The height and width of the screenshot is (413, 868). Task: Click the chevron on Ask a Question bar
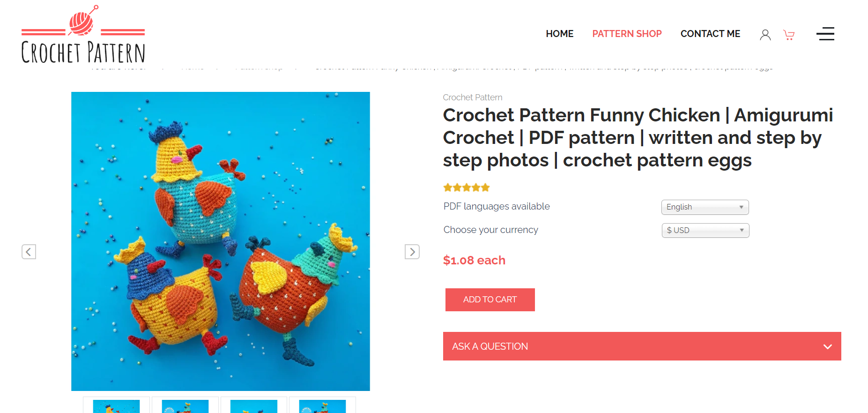click(827, 346)
